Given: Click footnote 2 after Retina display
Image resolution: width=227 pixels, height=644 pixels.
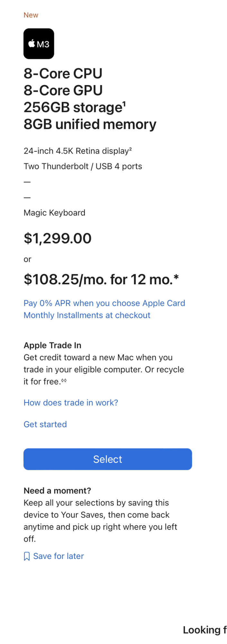Looking at the screenshot, I should 130,149.
